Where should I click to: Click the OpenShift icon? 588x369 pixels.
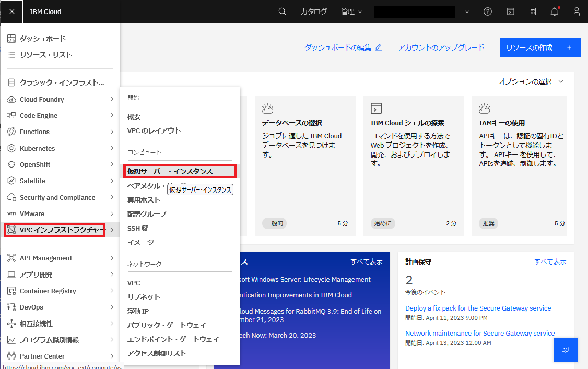click(11, 164)
